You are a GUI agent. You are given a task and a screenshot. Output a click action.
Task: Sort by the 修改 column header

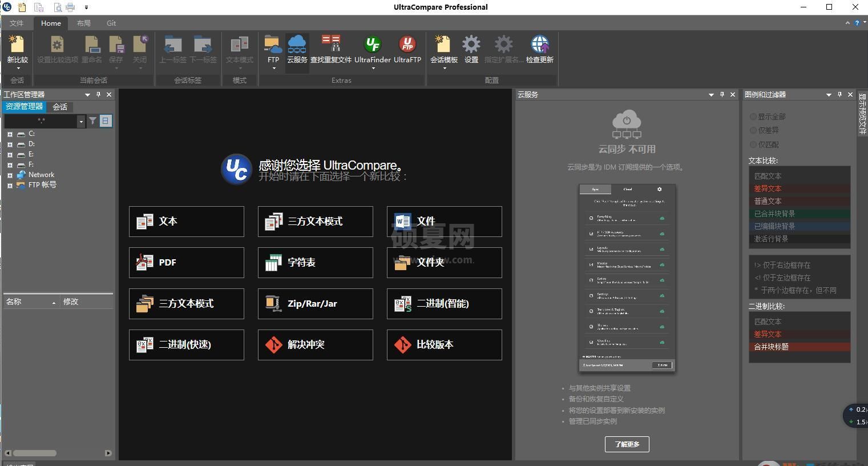tap(87, 302)
